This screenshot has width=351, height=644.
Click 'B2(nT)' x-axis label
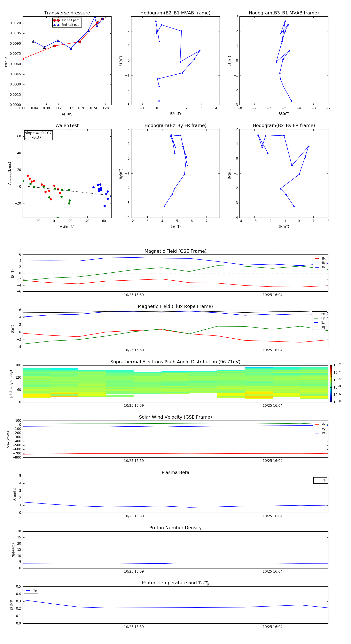pos(175,114)
